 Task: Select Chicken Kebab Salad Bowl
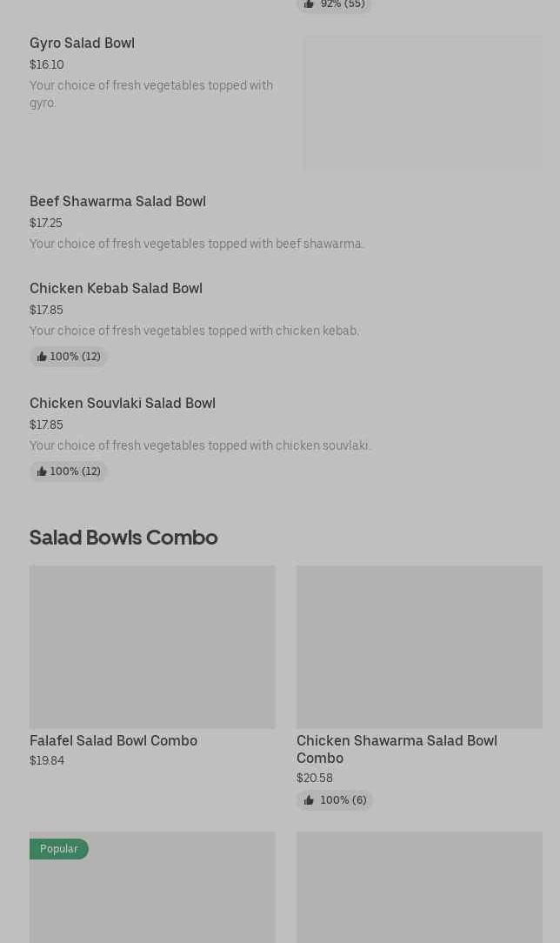click(x=116, y=288)
